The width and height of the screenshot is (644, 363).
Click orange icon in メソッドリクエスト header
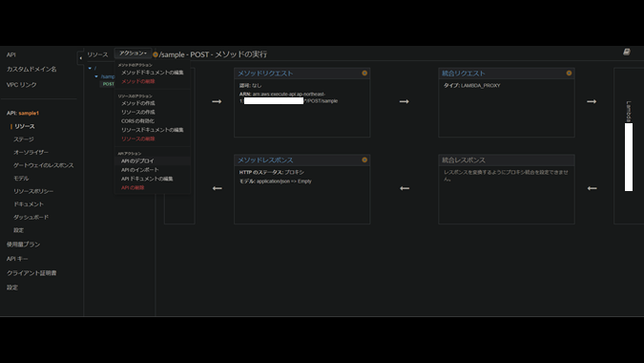tap(364, 74)
